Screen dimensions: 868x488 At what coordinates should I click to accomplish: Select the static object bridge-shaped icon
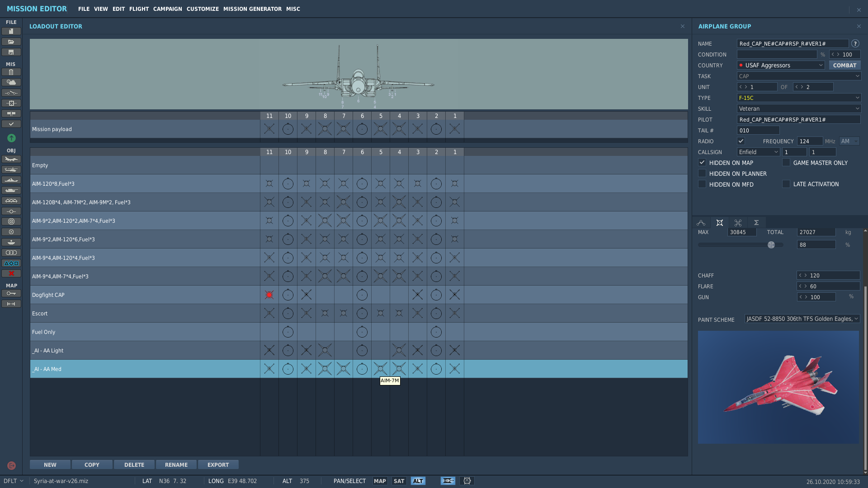11,201
